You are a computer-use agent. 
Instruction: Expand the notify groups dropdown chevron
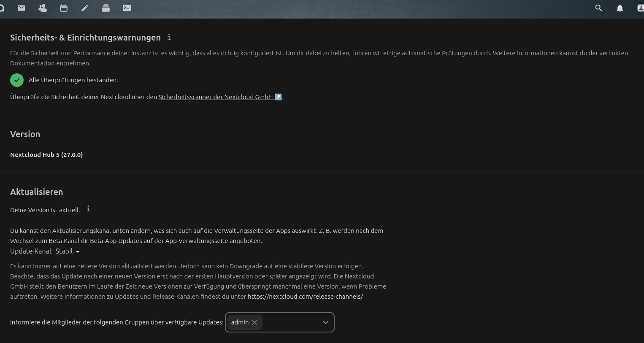tap(325, 322)
